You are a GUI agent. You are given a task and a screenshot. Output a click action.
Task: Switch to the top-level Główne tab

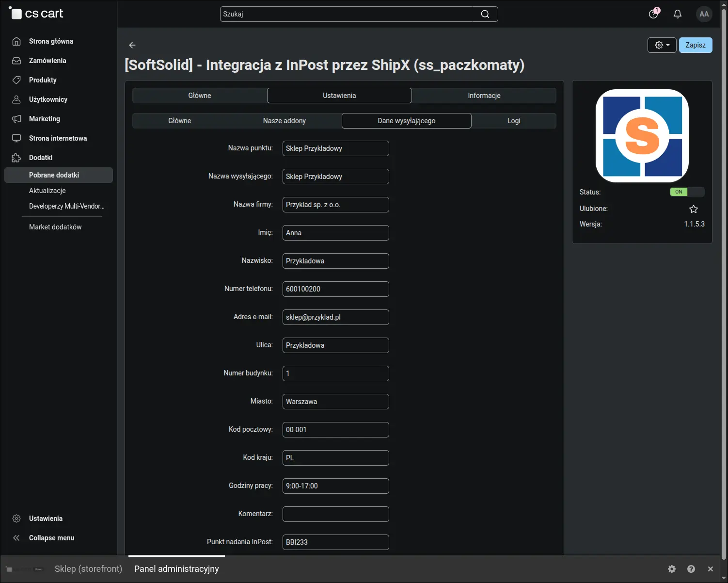pyautogui.click(x=200, y=96)
